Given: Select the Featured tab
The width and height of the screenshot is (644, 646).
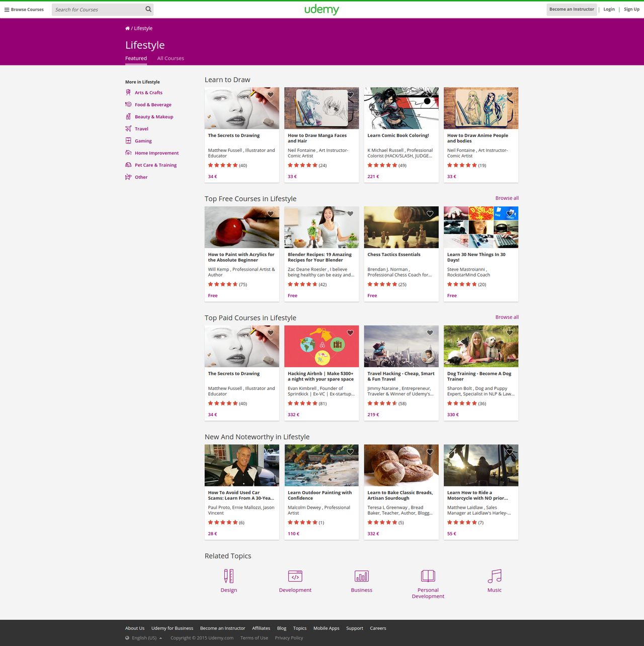Looking at the screenshot, I should (136, 58).
